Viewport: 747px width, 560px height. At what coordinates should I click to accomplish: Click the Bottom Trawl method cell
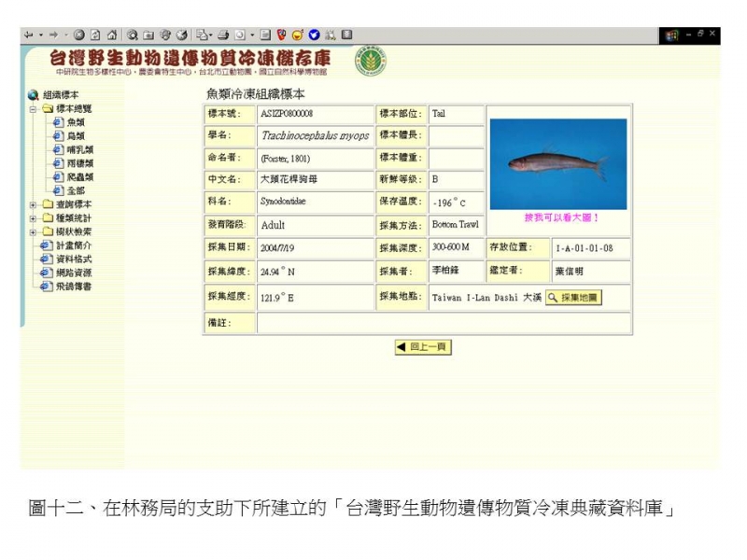click(456, 225)
